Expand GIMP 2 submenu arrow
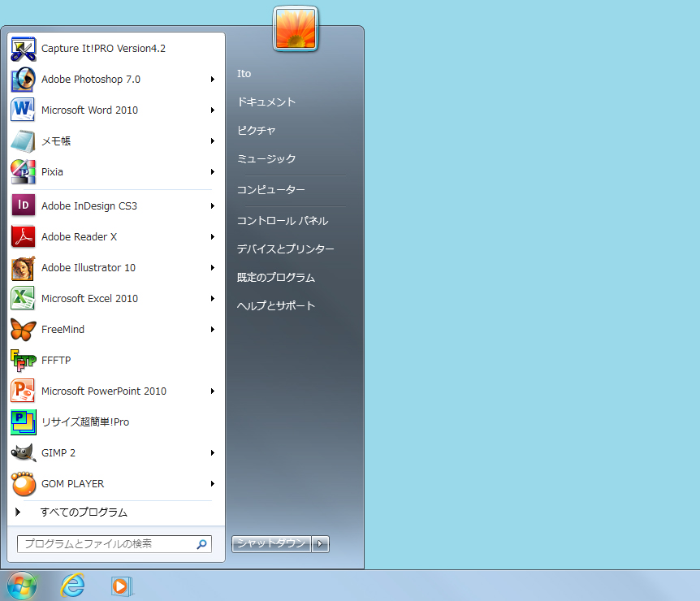Image resolution: width=700 pixels, height=601 pixels. click(x=213, y=452)
